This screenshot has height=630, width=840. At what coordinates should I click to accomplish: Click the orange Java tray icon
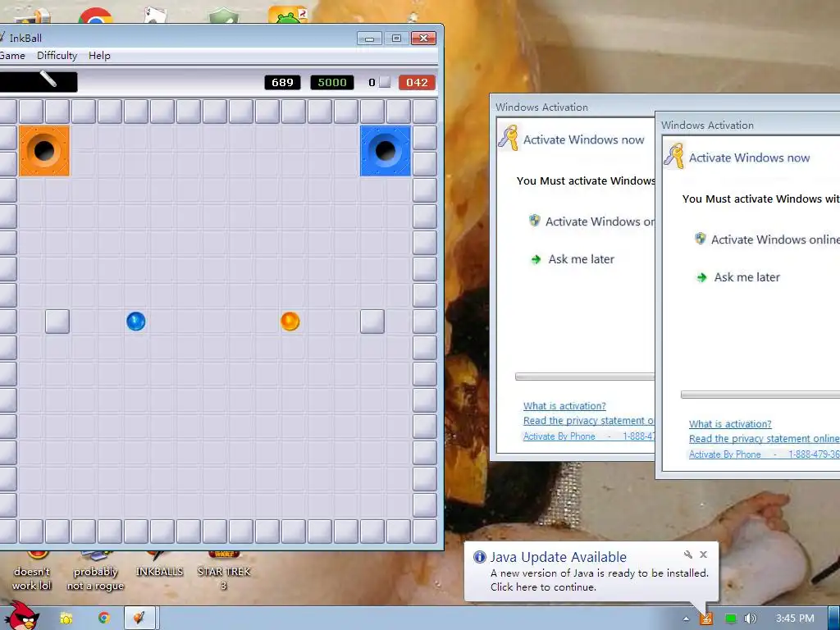point(706,619)
